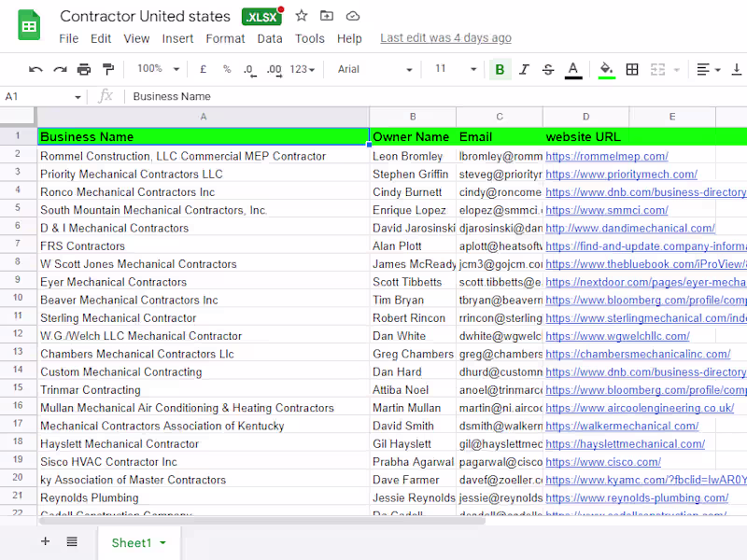Click the paint format tool
Image resolution: width=747 pixels, height=560 pixels.
tap(106, 69)
